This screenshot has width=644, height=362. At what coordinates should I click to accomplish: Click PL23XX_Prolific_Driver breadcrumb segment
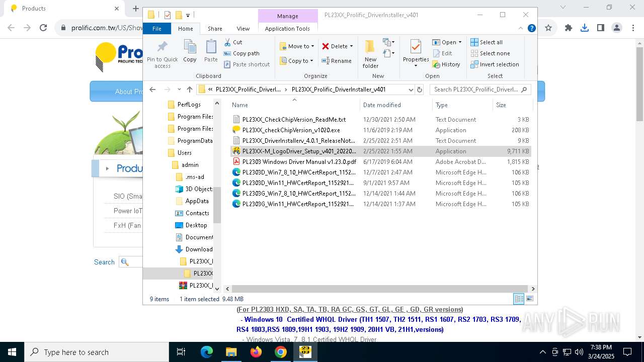pos(248,89)
